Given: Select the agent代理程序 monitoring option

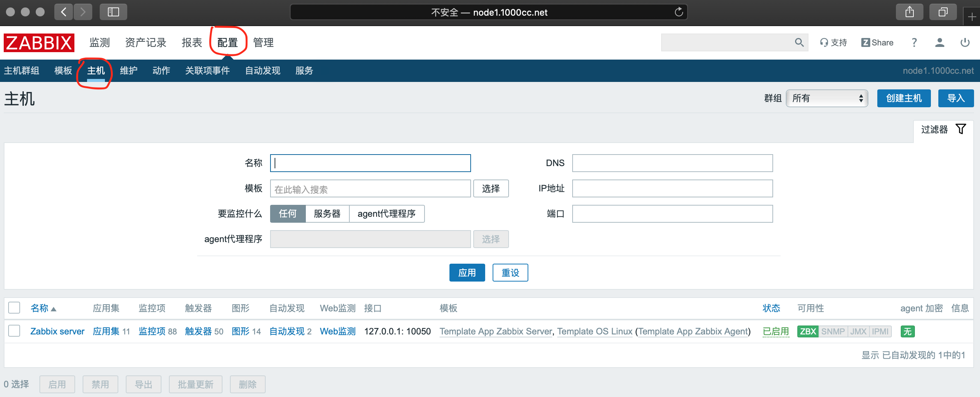Looking at the screenshot, I should 386,214.
